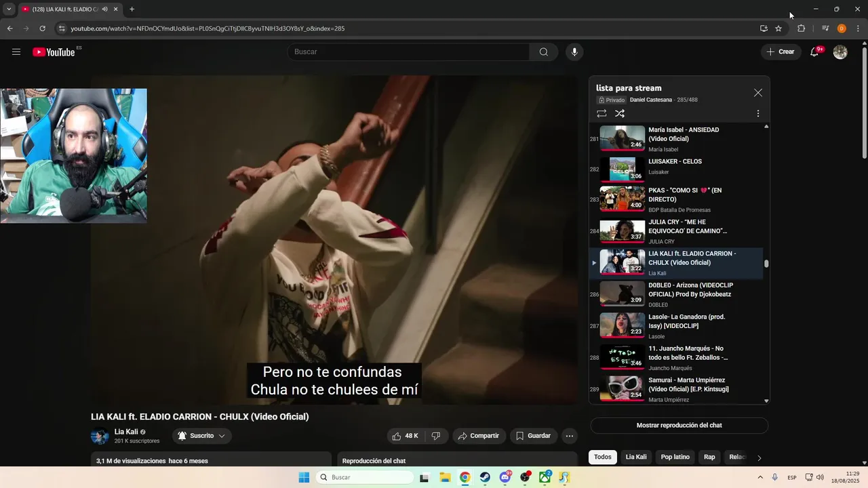868x488 pixels.
Task: Open more actions ellipsis below video
Action: click(570, 436)
